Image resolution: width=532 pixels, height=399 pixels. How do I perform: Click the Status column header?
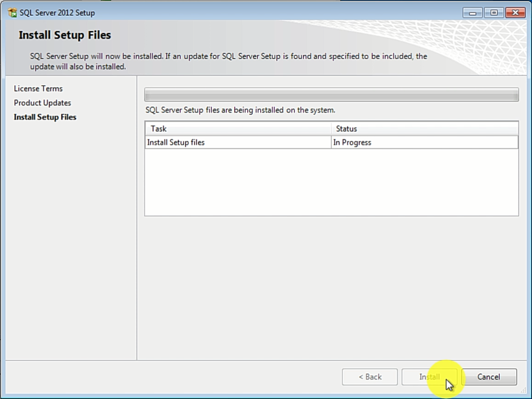tap(425, 129)
